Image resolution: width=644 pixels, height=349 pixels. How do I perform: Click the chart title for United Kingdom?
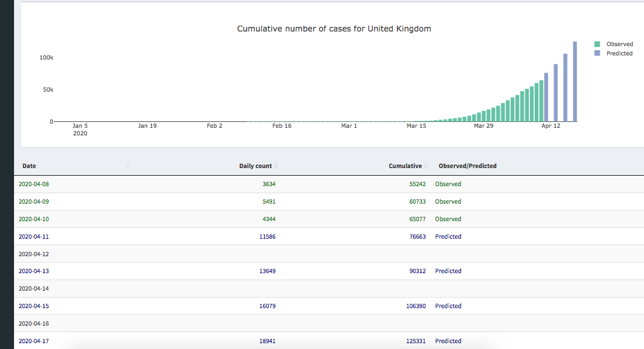click(x=334, y=29)
